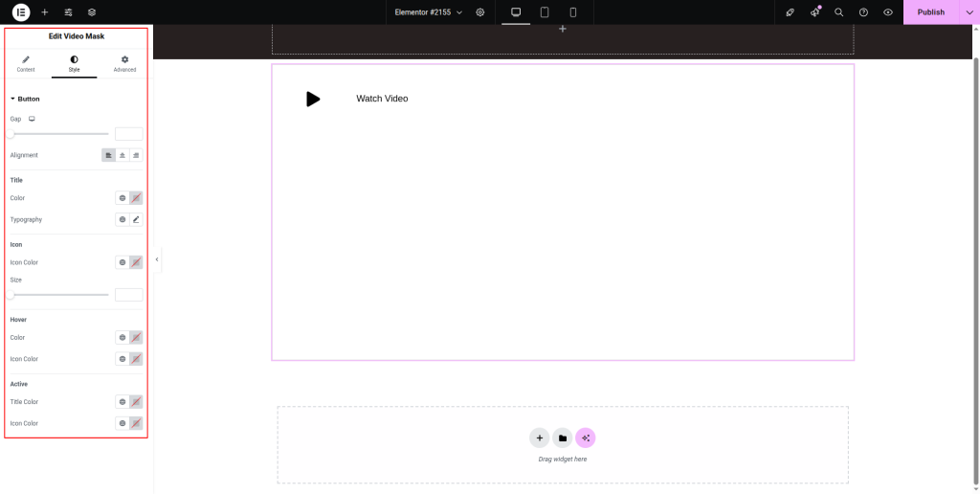Open global color for Hover Color

[x=122, y=338]
